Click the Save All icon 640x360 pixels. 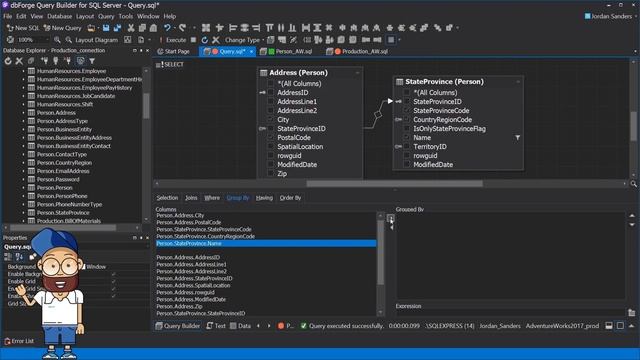118,28
